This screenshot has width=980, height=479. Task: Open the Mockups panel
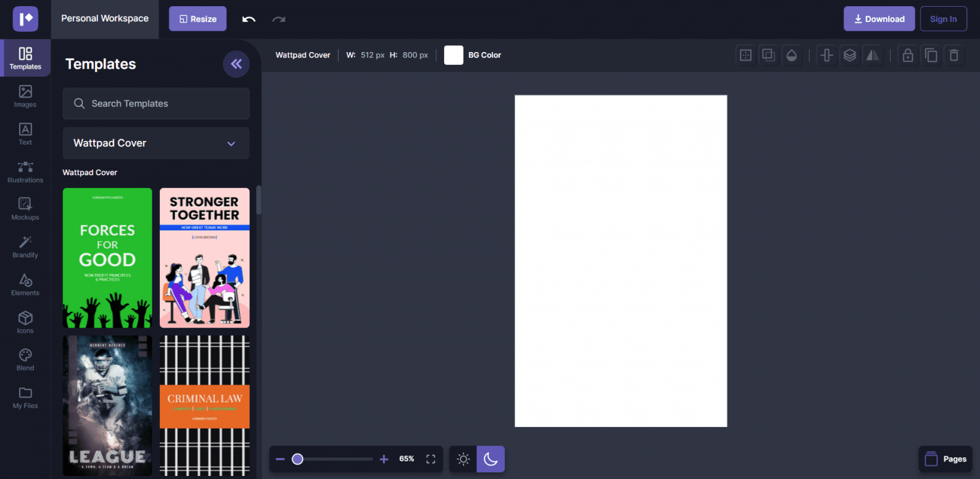[x=25, y=209]
